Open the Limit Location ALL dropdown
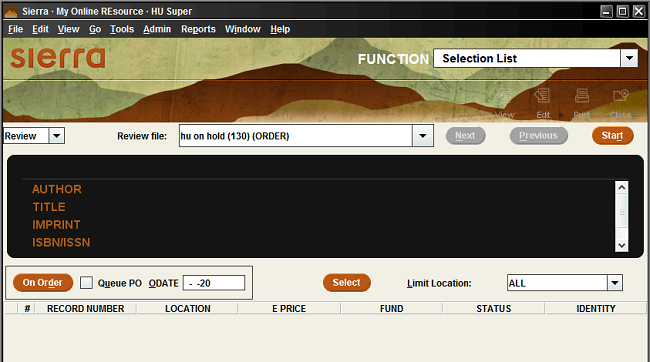Image resolution: width=650 pixels, height=362 pixels. [x=615, y=283]
